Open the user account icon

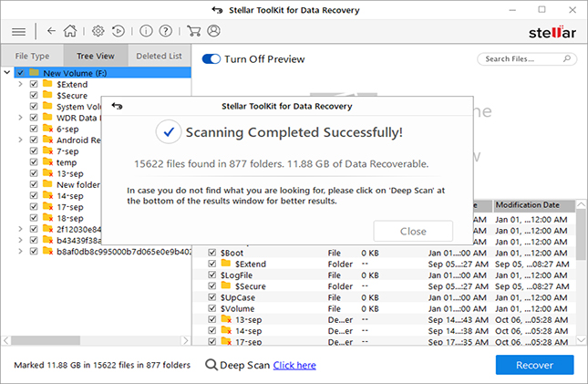[213, 31]
